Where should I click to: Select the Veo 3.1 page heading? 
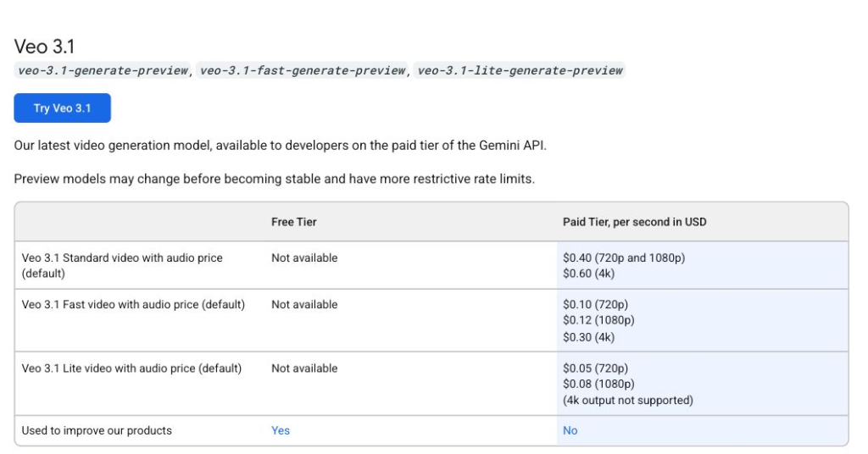point(44,47)
